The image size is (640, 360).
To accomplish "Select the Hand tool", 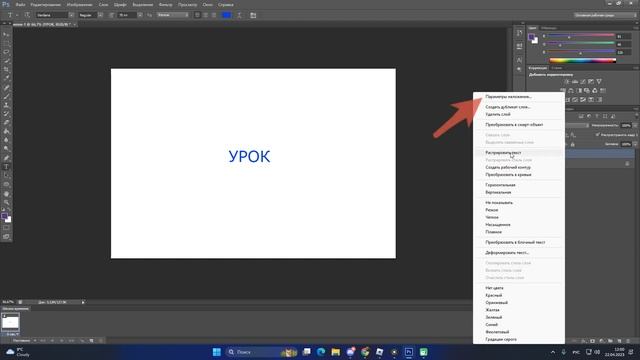I will 6,193.
